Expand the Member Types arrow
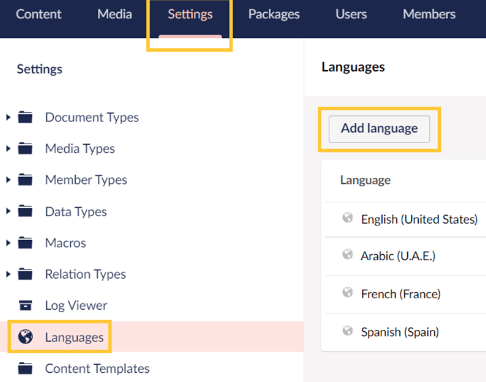 click(8, 180)
